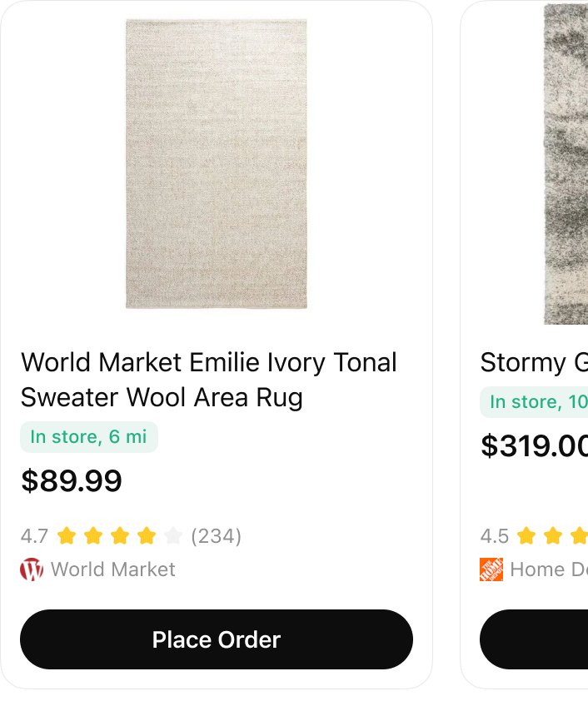Click the Emilie wool rug product photo
The width and height of the screenshot is (588, 716).
click(x=216, y=163)
